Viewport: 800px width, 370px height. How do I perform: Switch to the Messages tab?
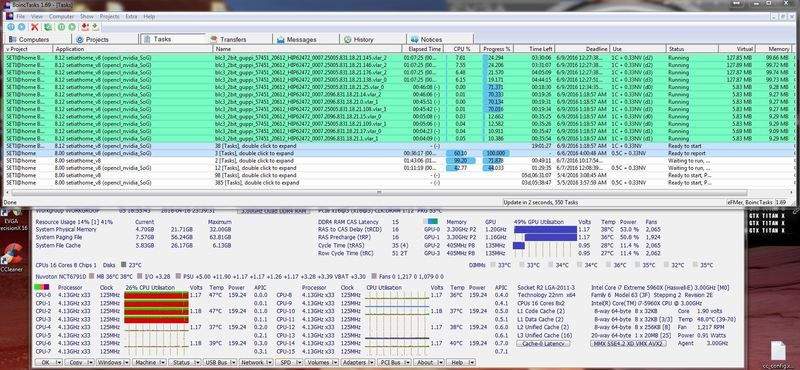306,39
